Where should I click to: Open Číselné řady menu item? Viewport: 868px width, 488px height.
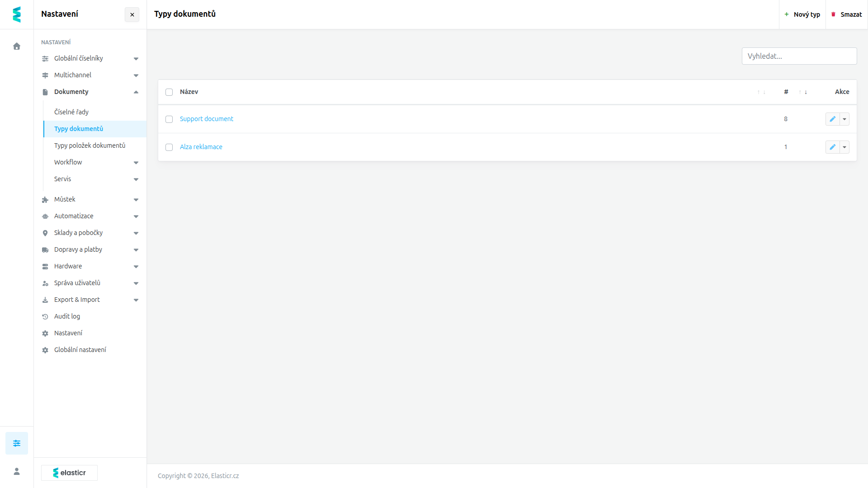point(95,112)
